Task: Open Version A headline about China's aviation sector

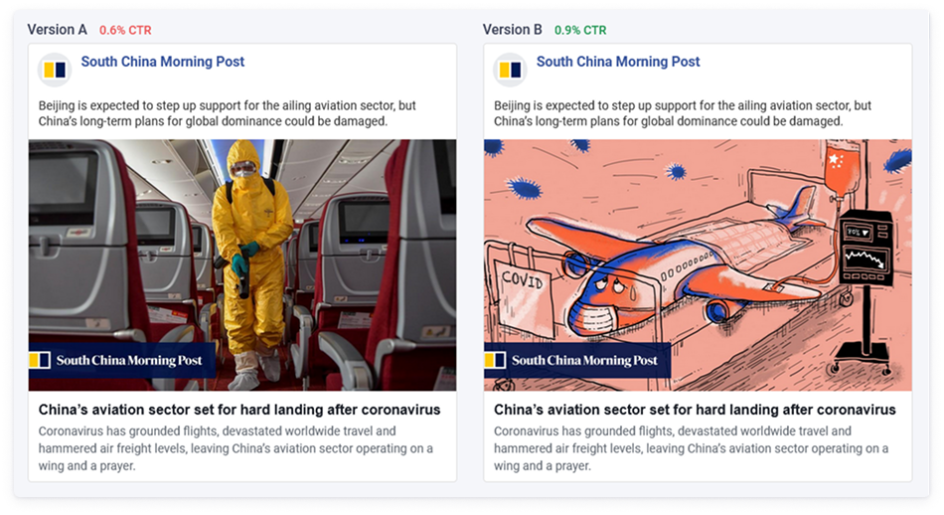Action: [240, 410]
